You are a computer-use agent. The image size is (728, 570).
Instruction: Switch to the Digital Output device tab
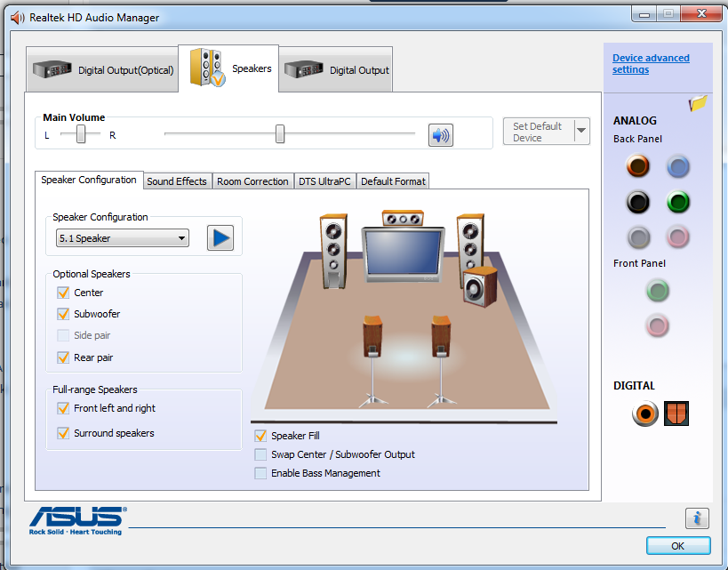click(336, 69)
